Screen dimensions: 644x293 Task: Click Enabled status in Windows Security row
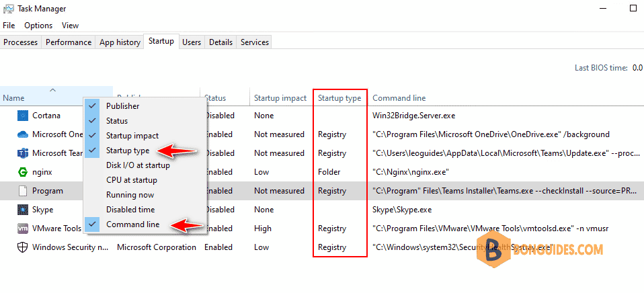click(x=218, y=247)
